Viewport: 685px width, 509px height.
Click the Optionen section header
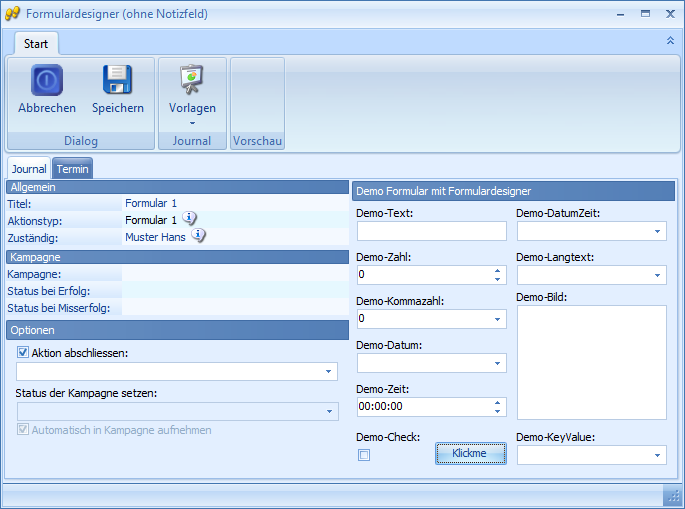177,330
